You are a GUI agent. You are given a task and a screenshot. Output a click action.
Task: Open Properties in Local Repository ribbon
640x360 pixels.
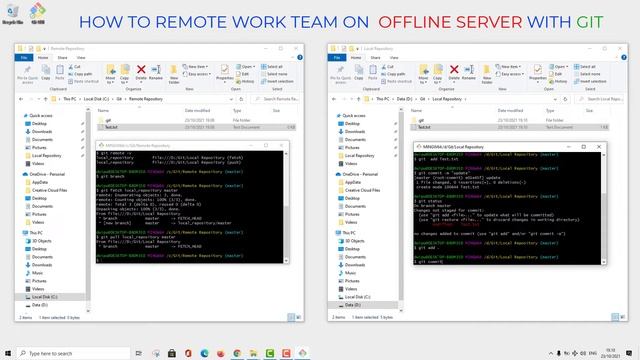pyautogui.click(x=538, y=73)
